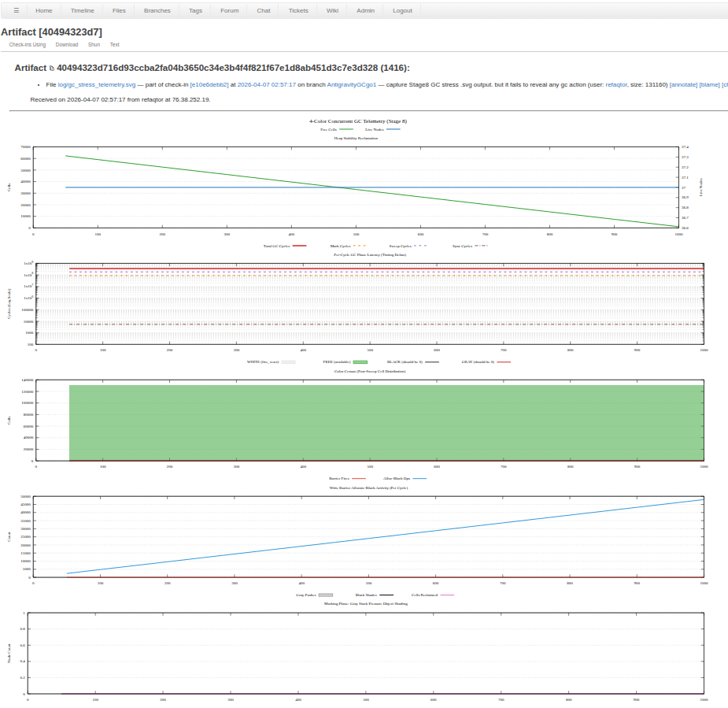
Task: Click the copy hash icon beside Artifact
Action: click(x=52, y=69)
